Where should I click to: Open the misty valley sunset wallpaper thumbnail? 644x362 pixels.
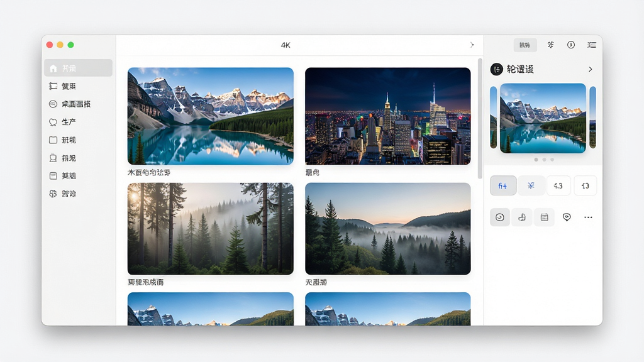[387, 229]
